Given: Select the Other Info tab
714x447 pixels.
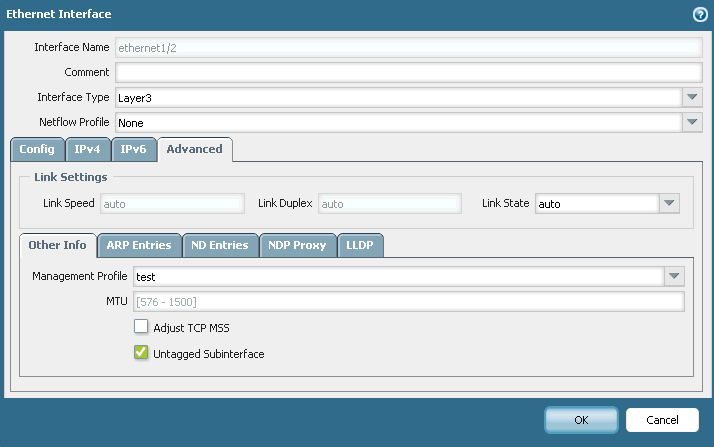Looking at the screenshot, I should tap(57, 245).
